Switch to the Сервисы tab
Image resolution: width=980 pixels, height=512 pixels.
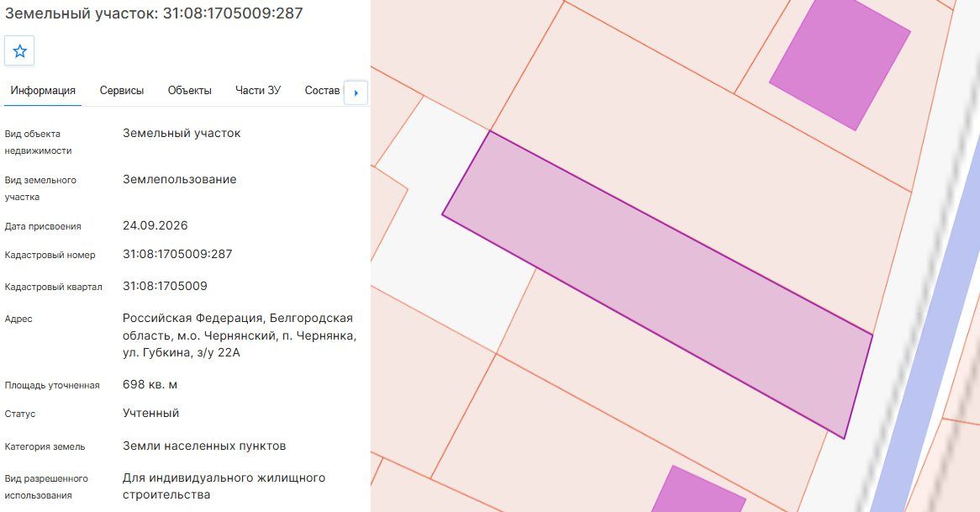click(122, 91)
